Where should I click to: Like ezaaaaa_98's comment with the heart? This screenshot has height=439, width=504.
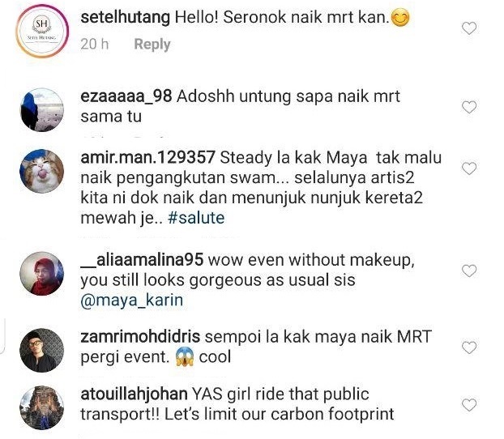[x=469, y=107]
